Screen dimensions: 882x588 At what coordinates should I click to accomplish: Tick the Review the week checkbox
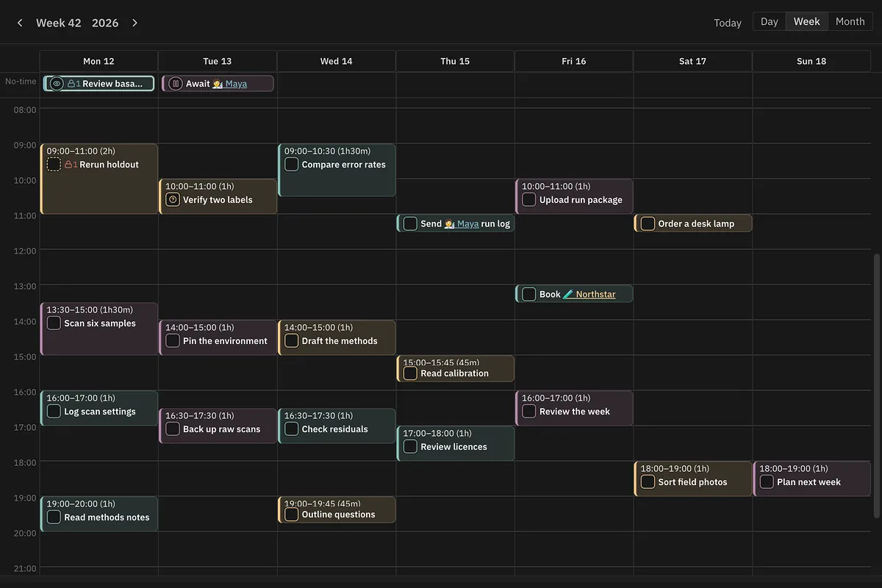click(529, 412)
